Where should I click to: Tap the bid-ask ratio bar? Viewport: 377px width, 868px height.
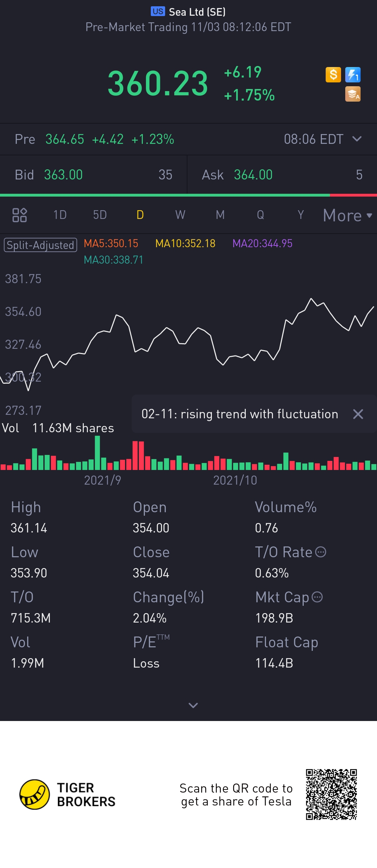(188, 195)
